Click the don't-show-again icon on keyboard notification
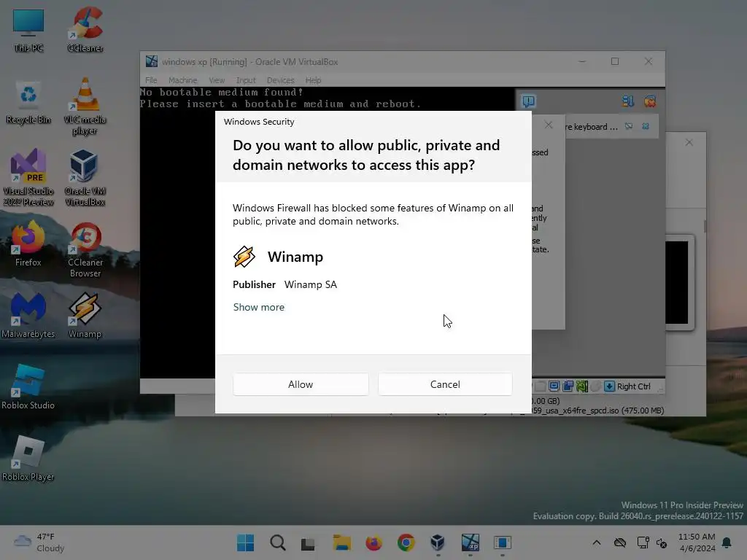 point(629,126)
